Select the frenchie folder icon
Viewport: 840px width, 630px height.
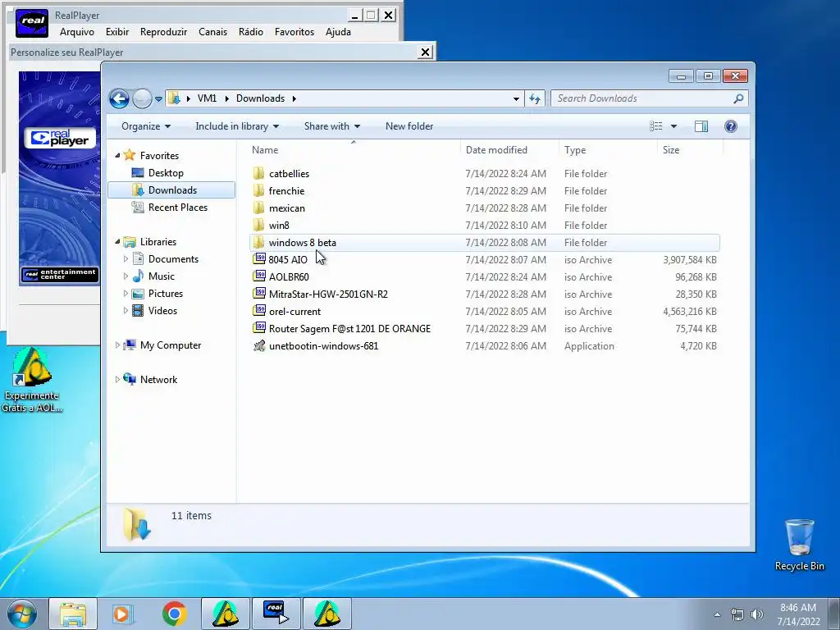pyautogui.click(x=258, y=190)
